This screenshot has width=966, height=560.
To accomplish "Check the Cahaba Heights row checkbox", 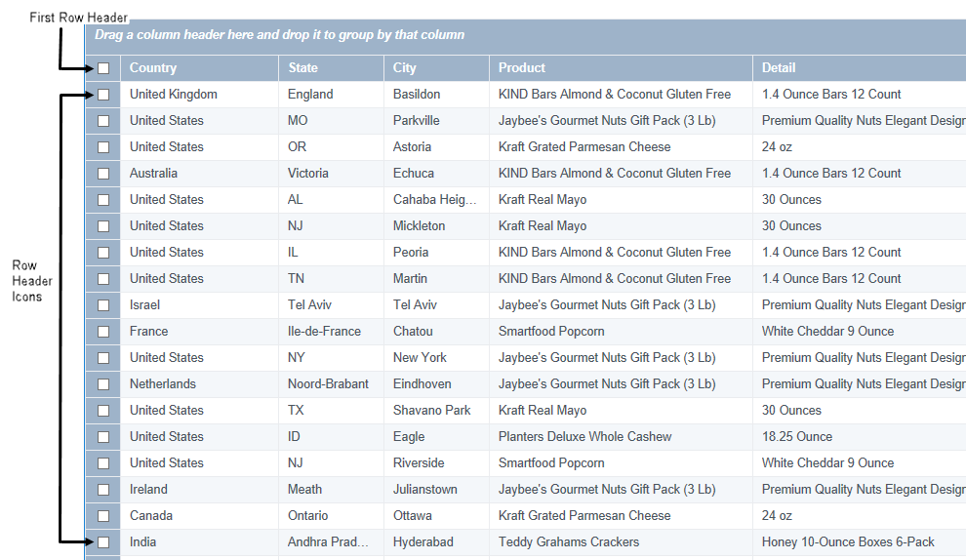I will [x=103, y=200].
